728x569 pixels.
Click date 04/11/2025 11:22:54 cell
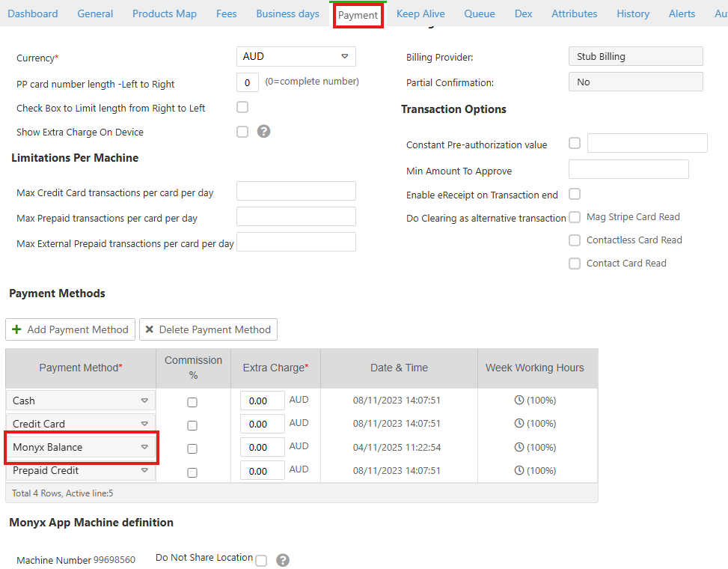pos(397,447)
